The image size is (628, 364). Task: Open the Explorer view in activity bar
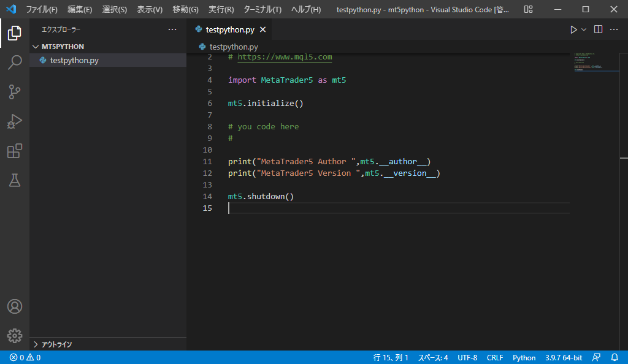point(15,33)
